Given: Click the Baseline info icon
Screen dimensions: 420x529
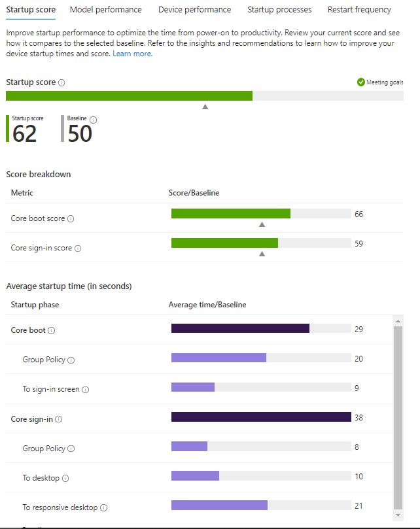Looking at the screenshot, I should click(x=93, y=120).
